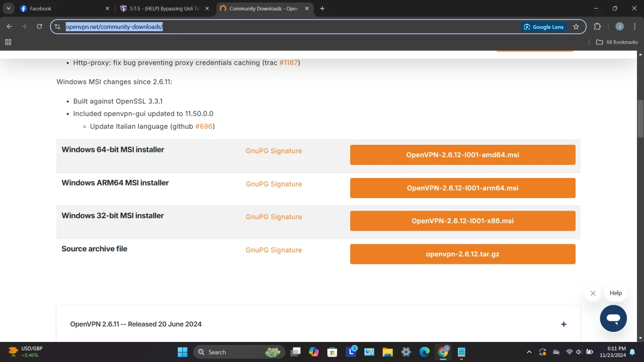Click the sync refresh tray icon
644x362 pixels.
tap(542, 352)
